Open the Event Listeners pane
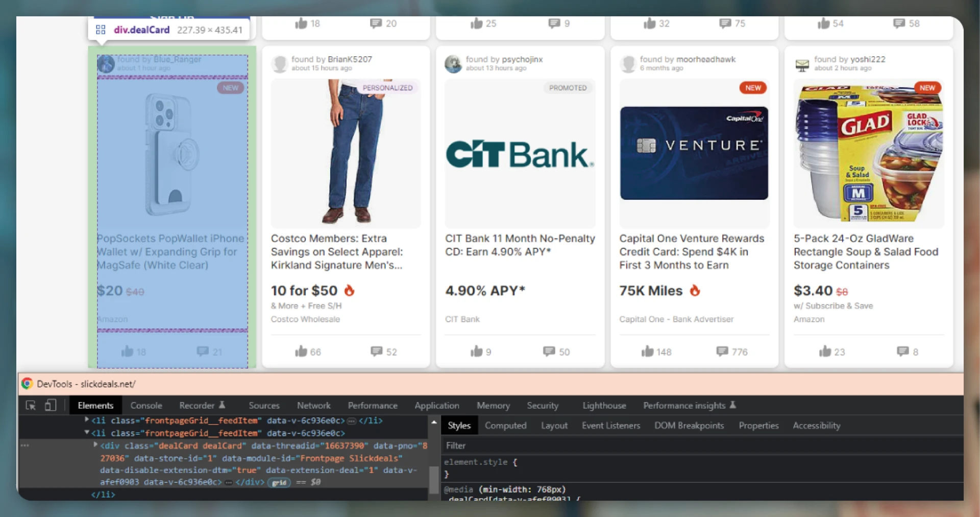 [610, 425]
